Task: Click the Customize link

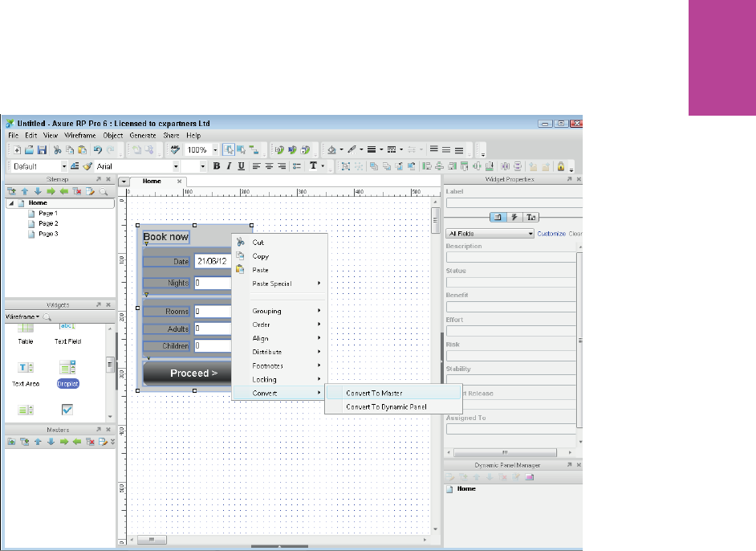Action: point(551,234)
